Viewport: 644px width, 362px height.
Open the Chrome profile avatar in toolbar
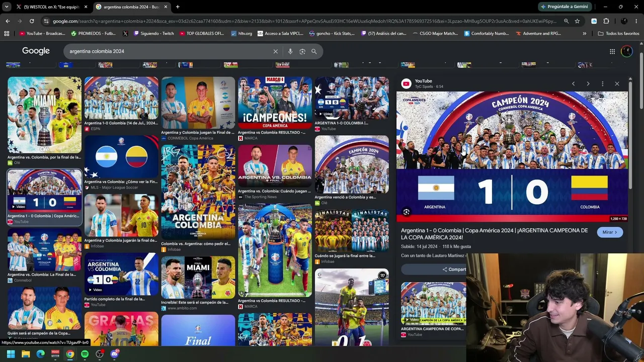[624, 21]
